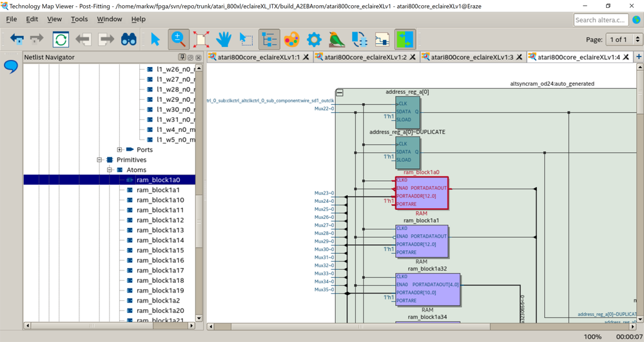
Task: Open the color palette settings icon
Action: 291,40
